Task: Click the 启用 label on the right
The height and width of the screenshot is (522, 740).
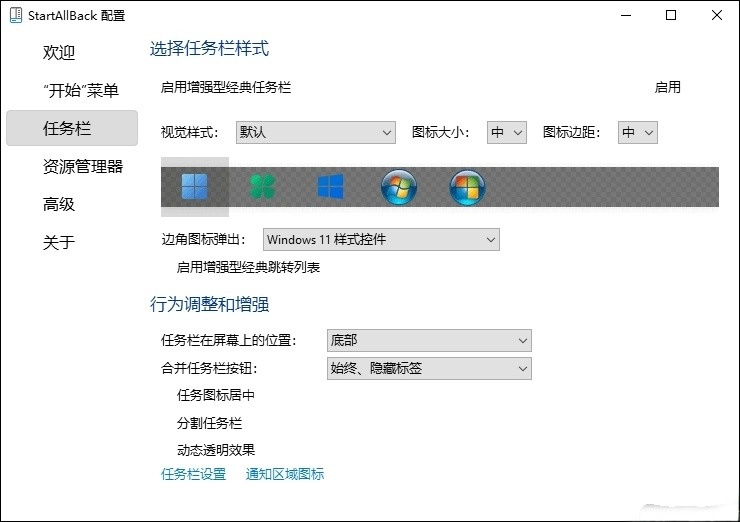Action: pyautogui.click(x=667, y=87)
